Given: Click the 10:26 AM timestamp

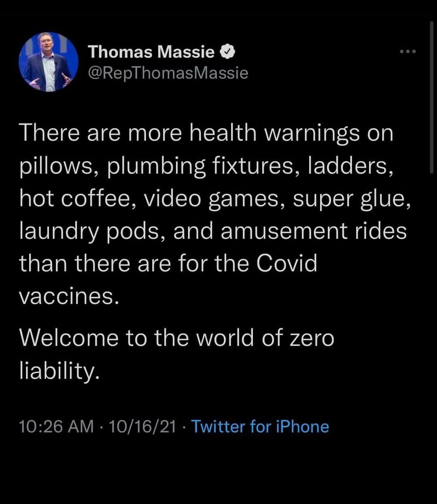Looking at the screenshot, I should pos(56,426).
